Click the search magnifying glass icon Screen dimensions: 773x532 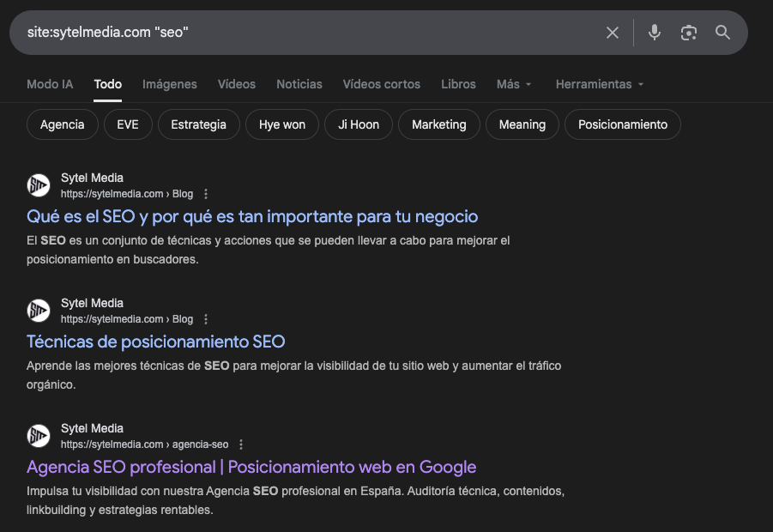[722, 32]
